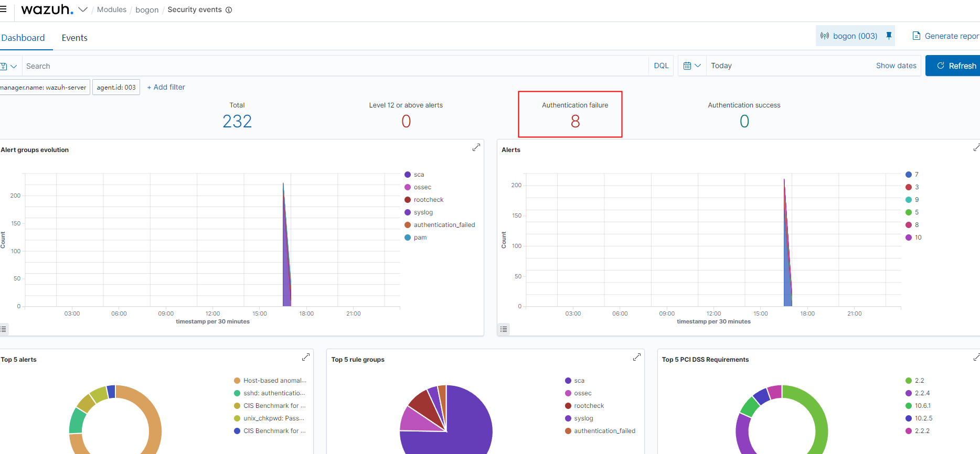
Task: Open the hamburger navigation menu
Action: (x=3, y=9)
